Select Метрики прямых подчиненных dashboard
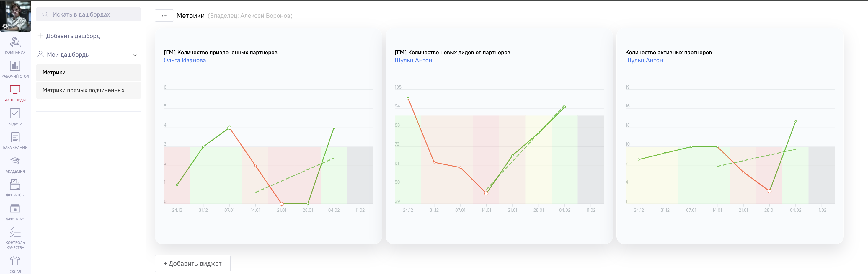This screenshot has height=274, width=868. point(88,90)
